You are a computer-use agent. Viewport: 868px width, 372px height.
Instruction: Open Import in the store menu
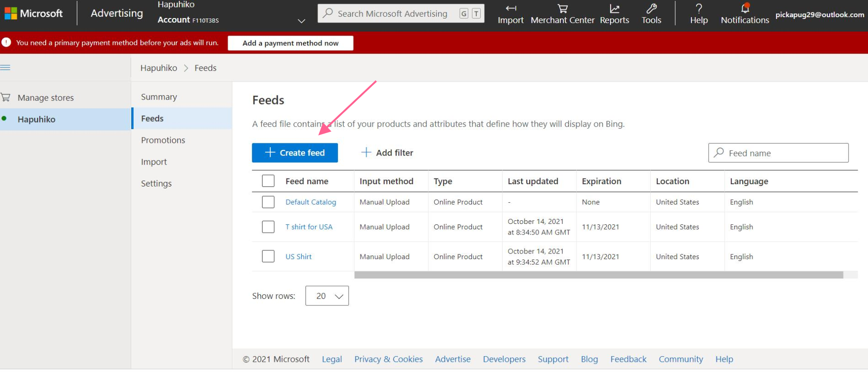[154, 162]
